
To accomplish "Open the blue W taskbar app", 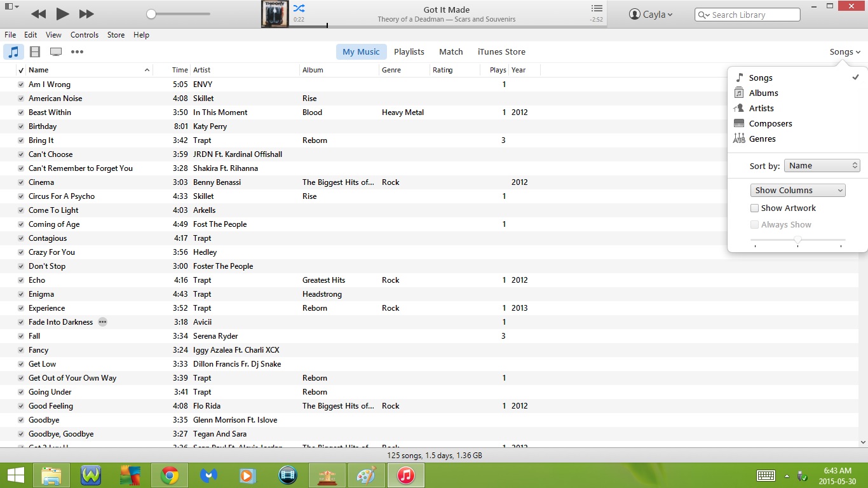I will (x=91, y=475).
